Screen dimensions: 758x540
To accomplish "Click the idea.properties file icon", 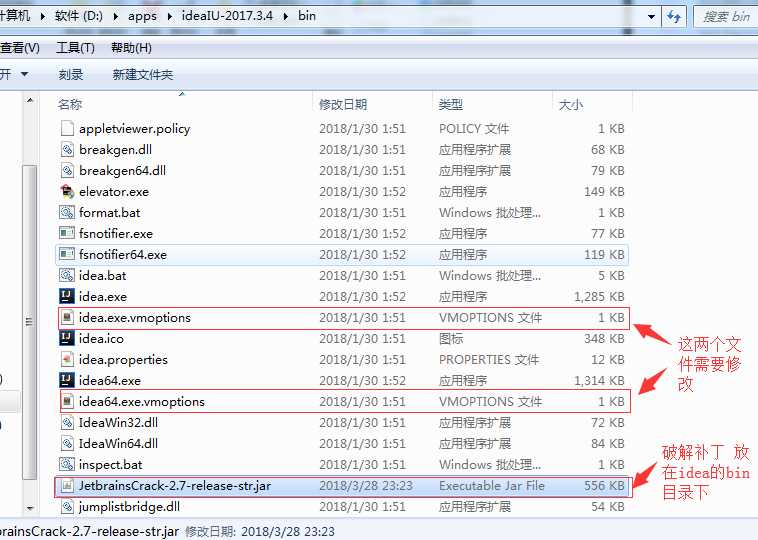I will tap(67, 359).
